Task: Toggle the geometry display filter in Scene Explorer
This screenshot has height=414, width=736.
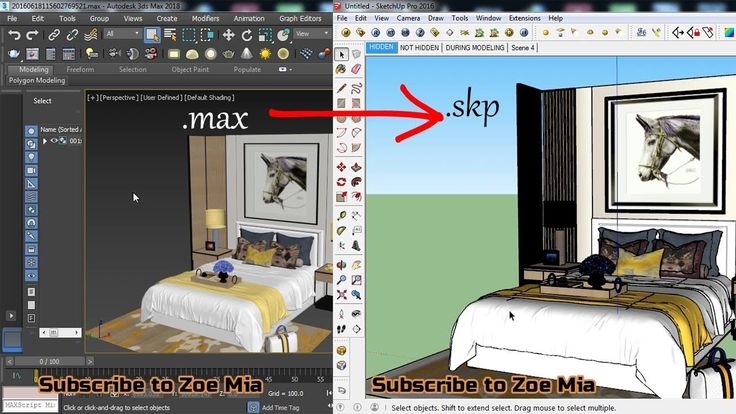Action: point(31,131)
